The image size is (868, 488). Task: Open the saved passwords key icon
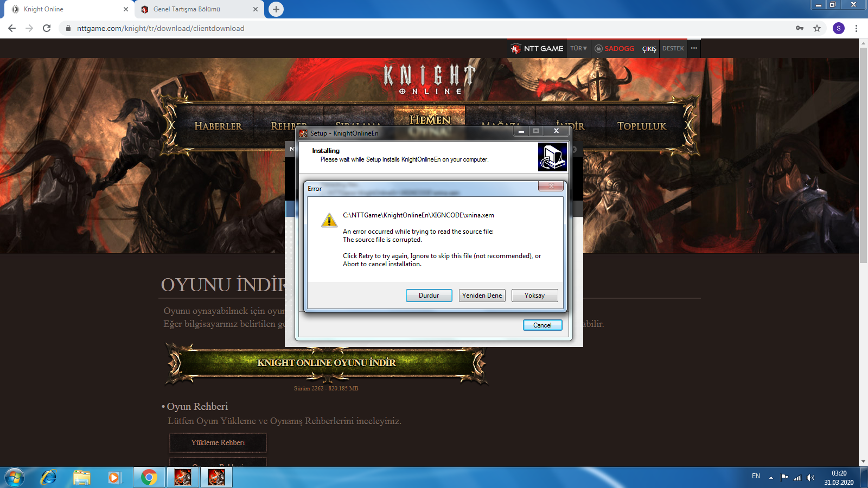[x=800, y=28]
